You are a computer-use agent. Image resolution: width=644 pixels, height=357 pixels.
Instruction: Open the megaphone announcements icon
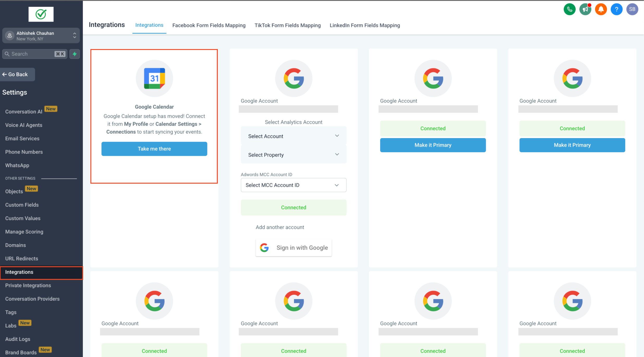[585, 9]
